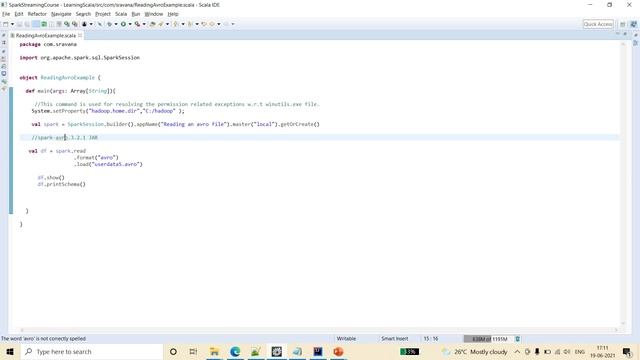Open the Next Annotation dropdown arrow
640x360 pixels.
tap(183, 24)
